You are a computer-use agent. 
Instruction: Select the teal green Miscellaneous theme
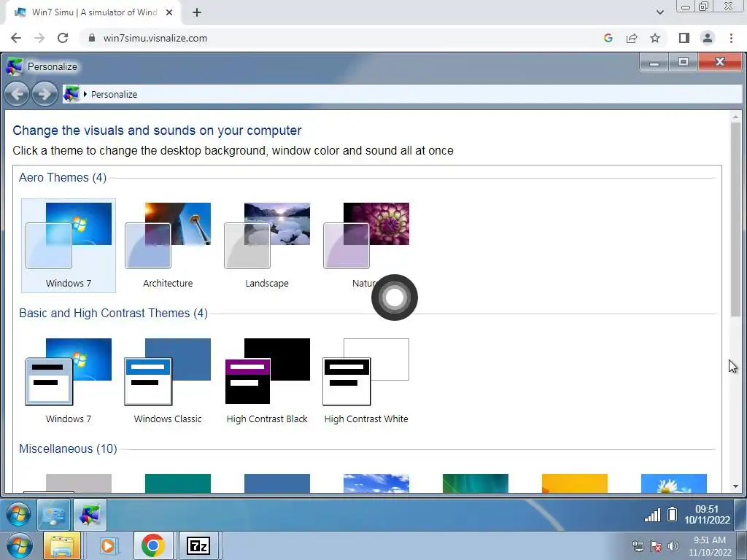pos(178,483)
